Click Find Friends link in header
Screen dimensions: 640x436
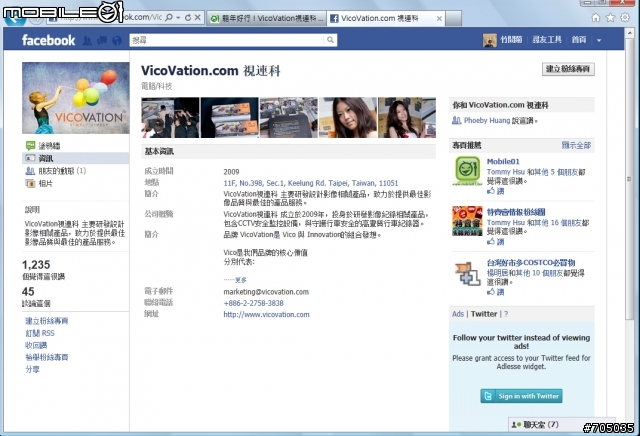tap(547, 40)
